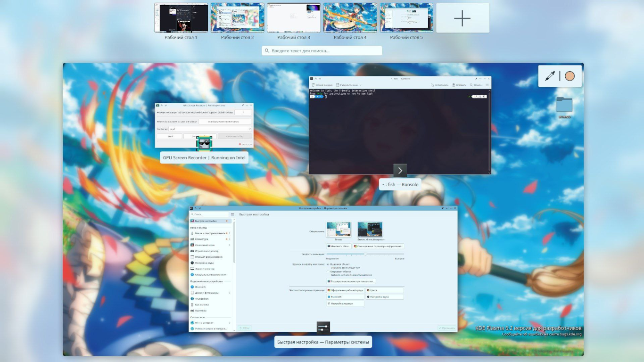The width and height of the screenshot is (644, 362).
Task: Add a new virtual desktop with plus
Action: click(x=462, y=18)
